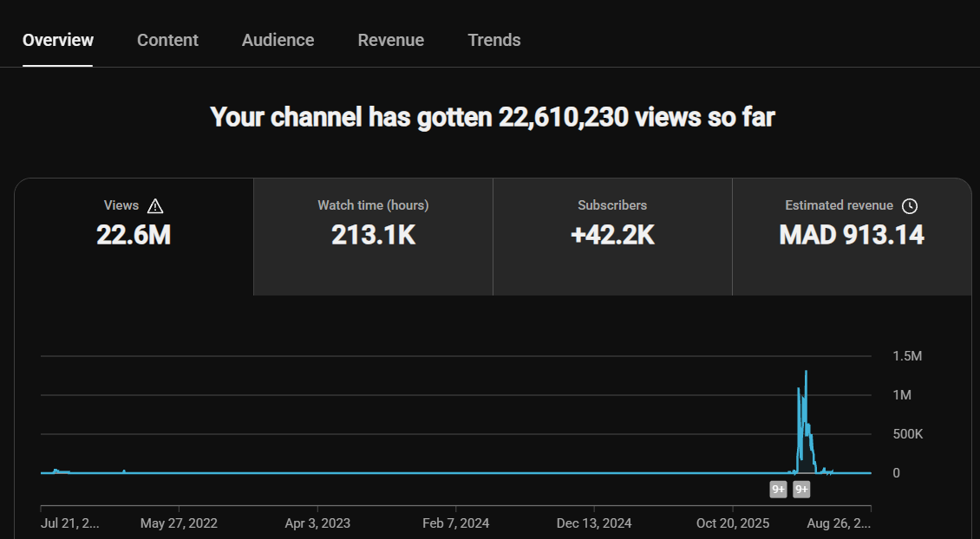Select the Estimated revenue MAD 913.14 card
Viewport: 980px width, 539px height.
(852, 237)
